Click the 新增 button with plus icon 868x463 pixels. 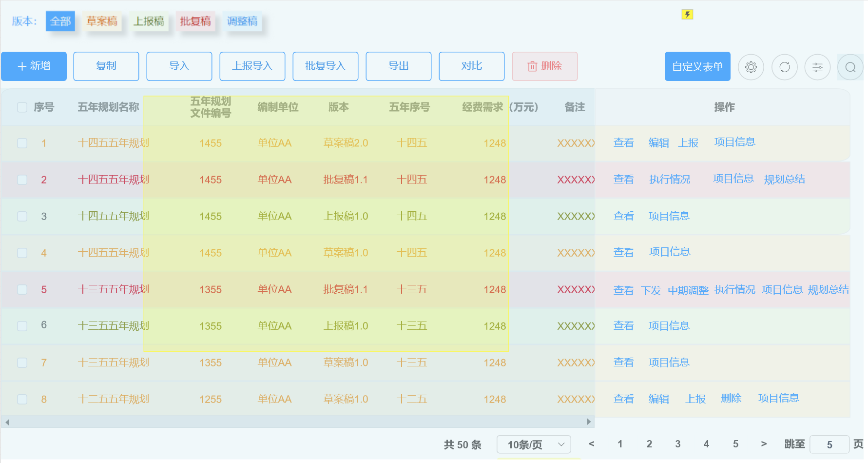(x=34, y=66)
